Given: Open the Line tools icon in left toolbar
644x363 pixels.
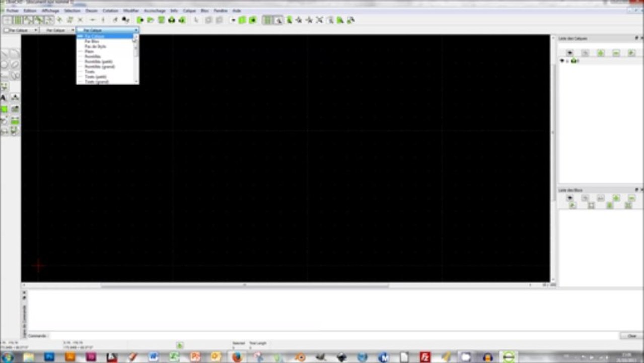Looking at the screenshot, I should (x=5, y=53).
